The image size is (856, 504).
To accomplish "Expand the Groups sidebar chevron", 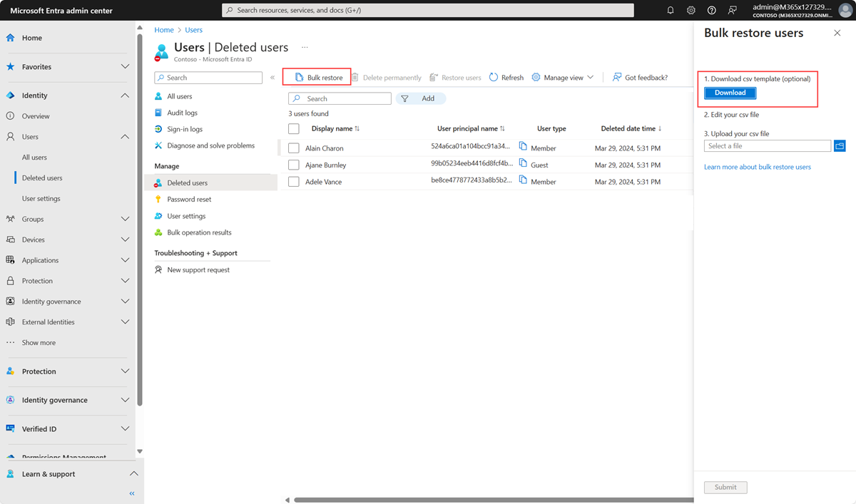I will (125, 219).
